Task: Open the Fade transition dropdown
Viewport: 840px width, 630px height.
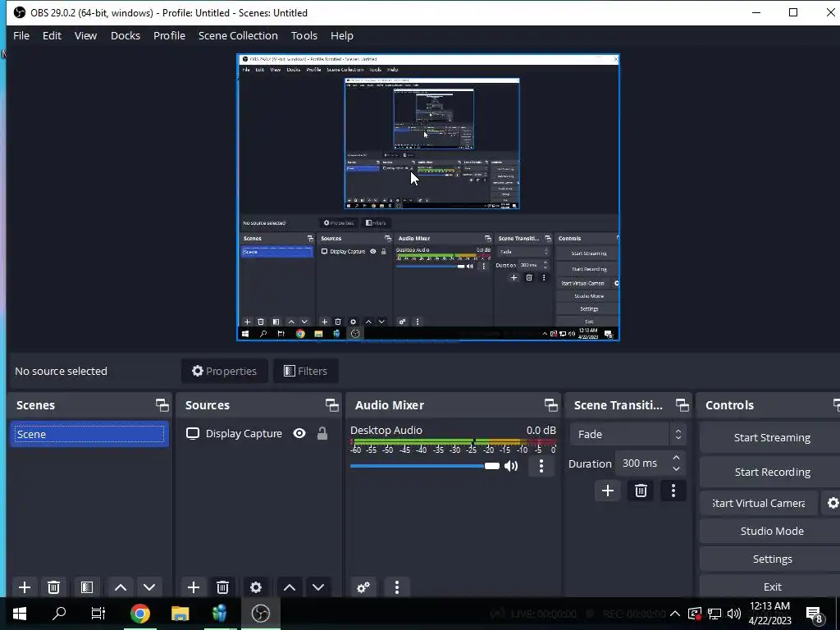Action: point(628,434)
